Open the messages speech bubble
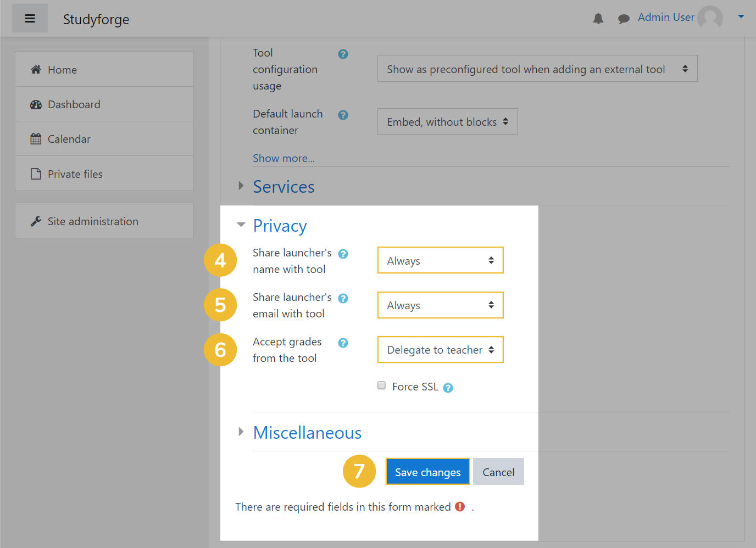The width and height of the screenshot is (756, 548). coord(624,19)
